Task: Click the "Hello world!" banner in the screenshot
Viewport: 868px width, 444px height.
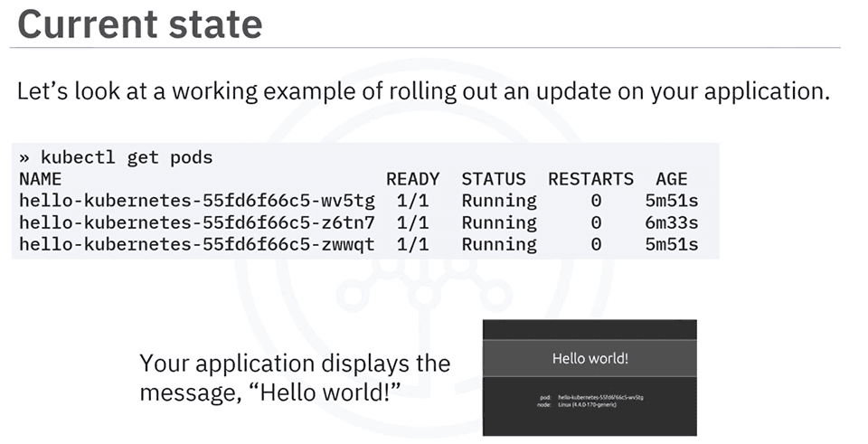Action: (590, 358)
